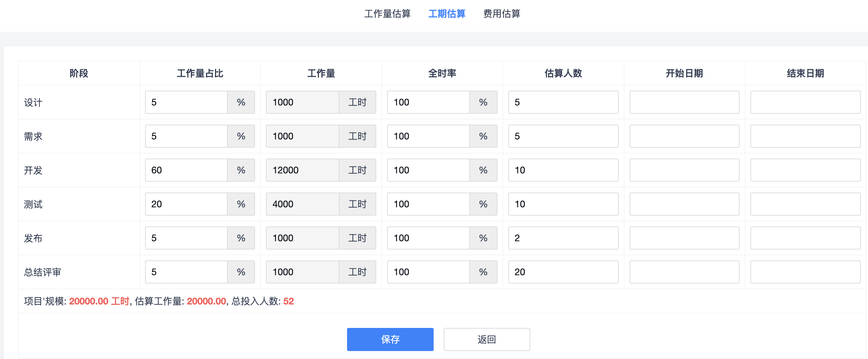Open the 设计 开始日期 field
This screenshot has width=868, height=359.
(684, 102)
